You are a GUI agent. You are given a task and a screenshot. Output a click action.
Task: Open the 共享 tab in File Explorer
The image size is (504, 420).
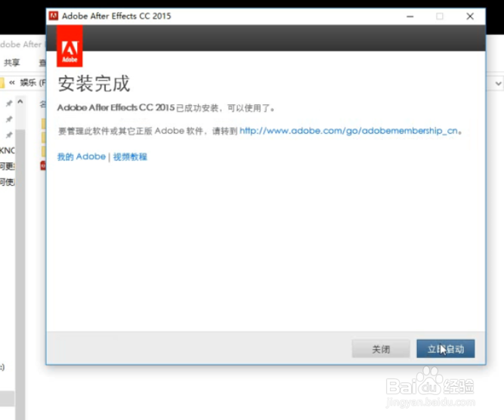[x=11, y=63]
